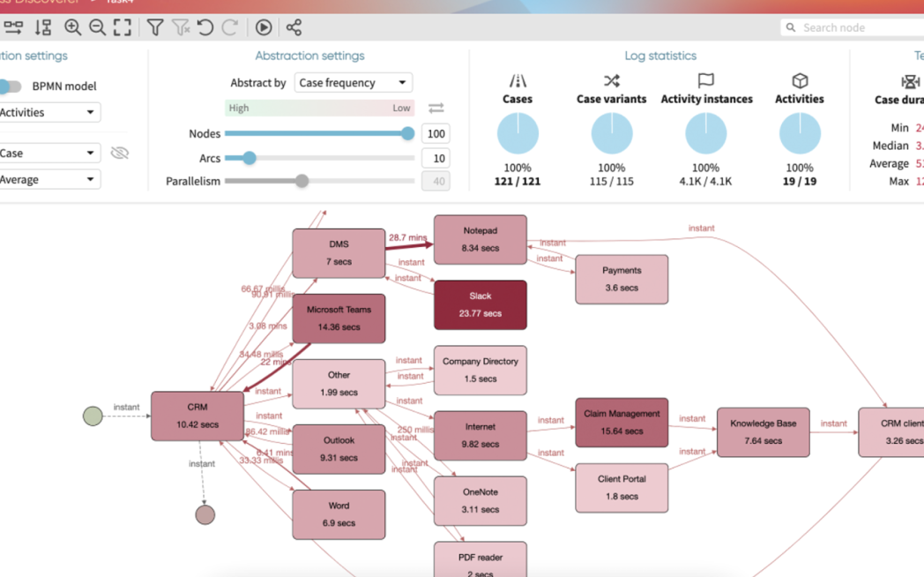Image resolution: width=924 pixels, height=577 pixels.
Task: Select the DMS node
Action: click(339, 253)
